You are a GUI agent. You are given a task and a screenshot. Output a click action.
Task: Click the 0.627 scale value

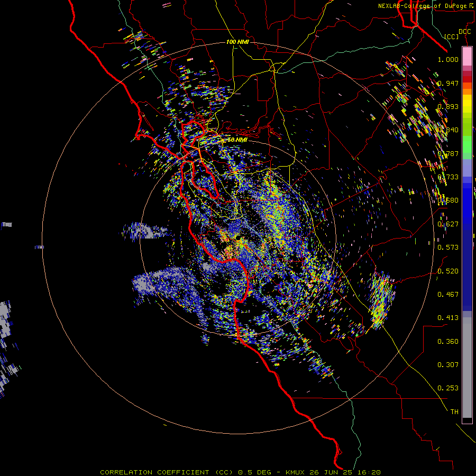pyautogui.click(x=448, y=224)
